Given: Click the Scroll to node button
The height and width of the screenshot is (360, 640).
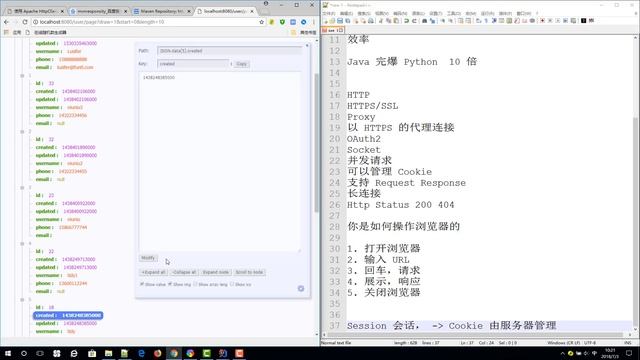Looking at the screenshot, I should [249, 272].
